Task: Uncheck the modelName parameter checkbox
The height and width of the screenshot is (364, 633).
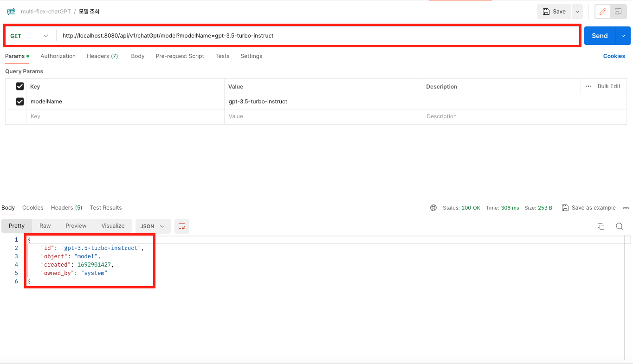Action: point(20,102)
